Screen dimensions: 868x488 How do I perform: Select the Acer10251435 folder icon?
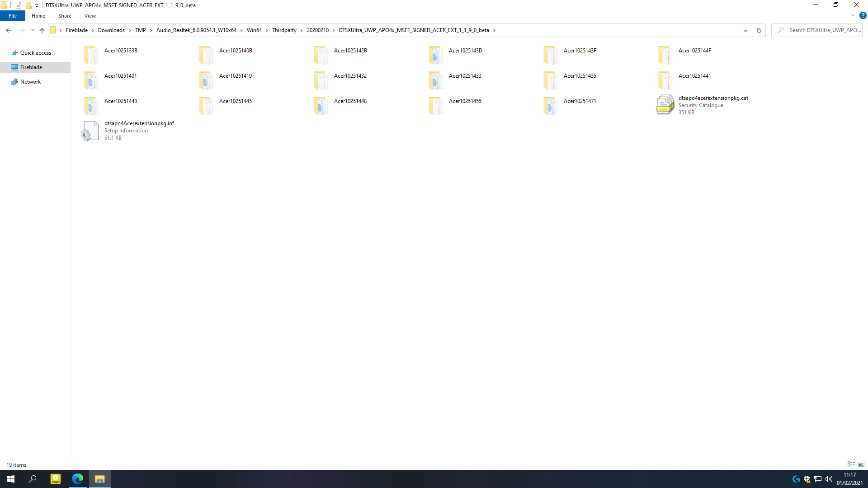(550, 80)
